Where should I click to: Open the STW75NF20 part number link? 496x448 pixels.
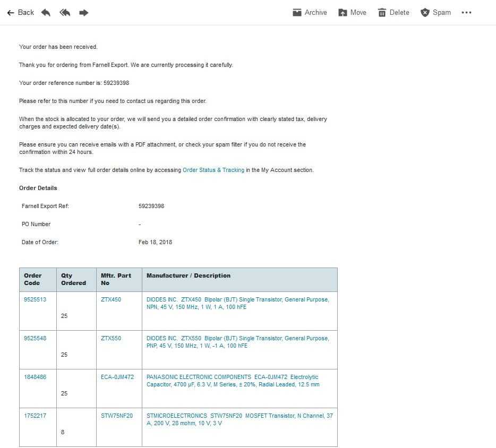pyautogui.click(x=117, y=416)
